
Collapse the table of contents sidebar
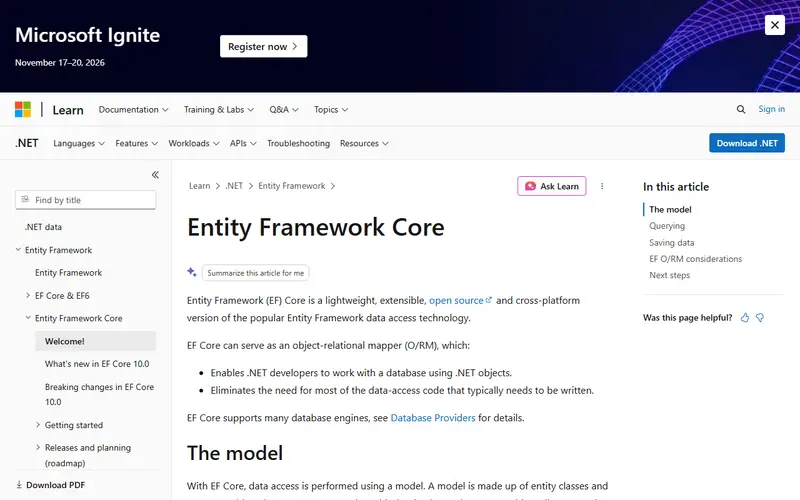[155, 174]
